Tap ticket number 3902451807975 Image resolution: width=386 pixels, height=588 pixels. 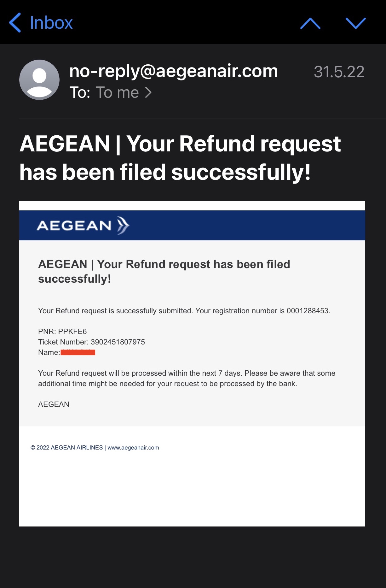118,342
